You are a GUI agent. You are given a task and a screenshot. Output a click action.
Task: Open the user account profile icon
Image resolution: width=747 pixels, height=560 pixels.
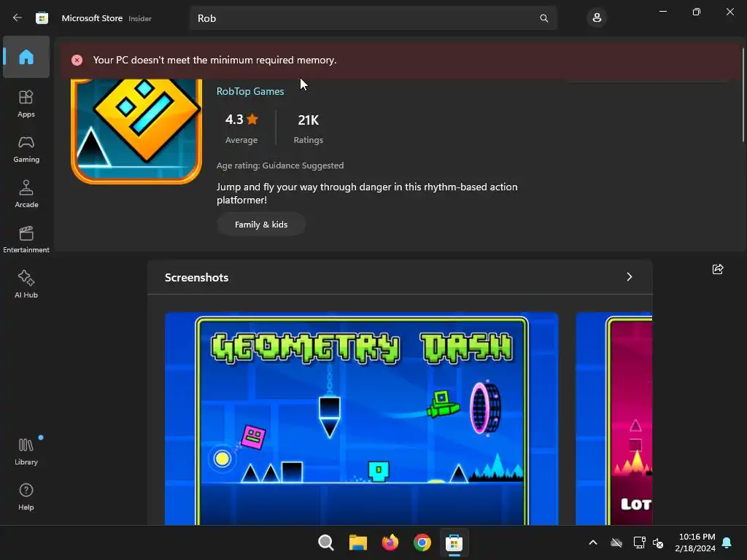597,18
